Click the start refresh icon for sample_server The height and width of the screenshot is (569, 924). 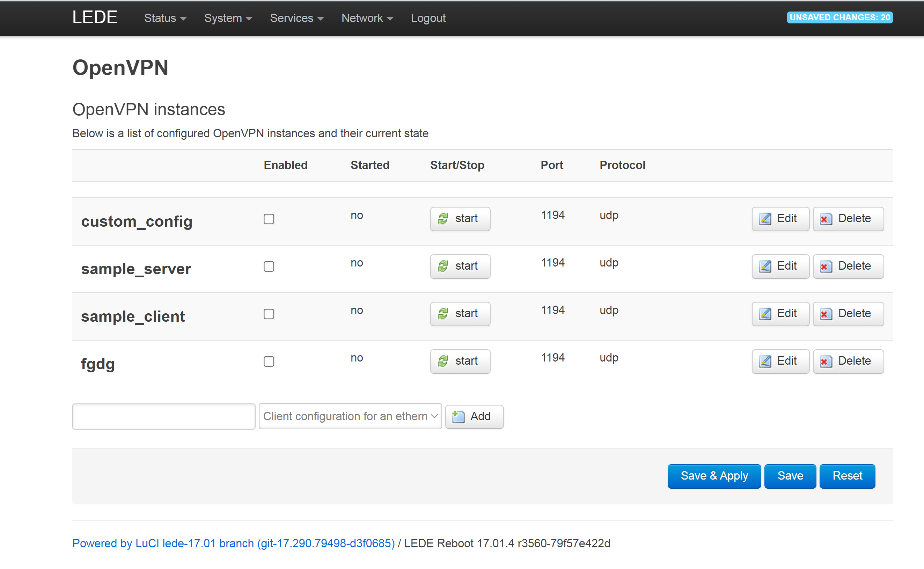[x=443, y=266]
